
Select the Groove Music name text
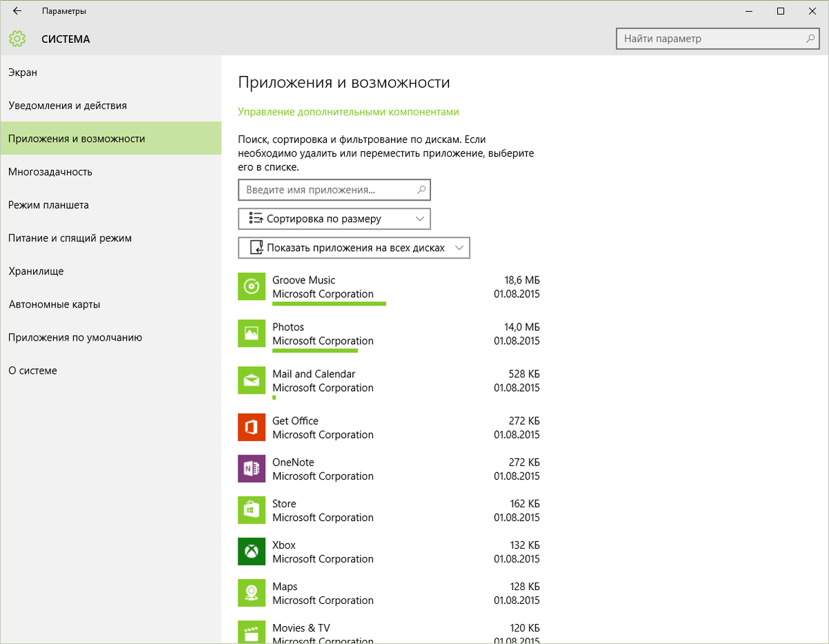[x=303, y=280]
